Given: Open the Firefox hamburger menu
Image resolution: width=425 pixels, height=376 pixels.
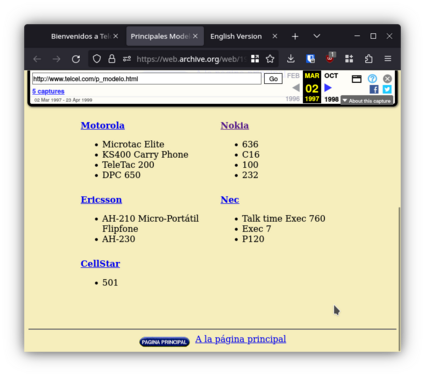Looking at the screenshot, I should tap(388, 59).
